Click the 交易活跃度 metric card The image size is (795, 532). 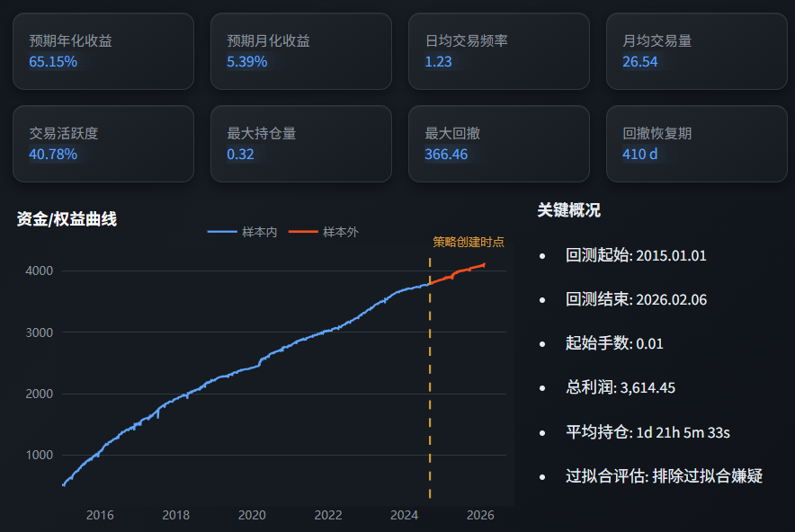(x=103, y=144)
